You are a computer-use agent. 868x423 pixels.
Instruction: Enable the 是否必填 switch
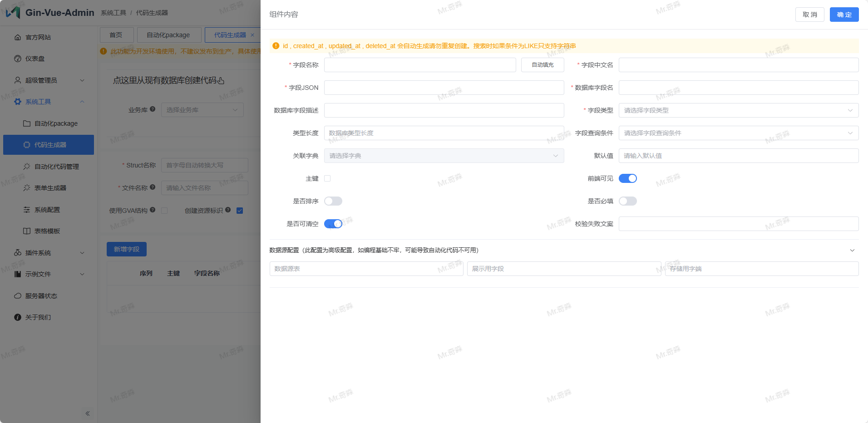pyautogui.click(x=627, y=201)
